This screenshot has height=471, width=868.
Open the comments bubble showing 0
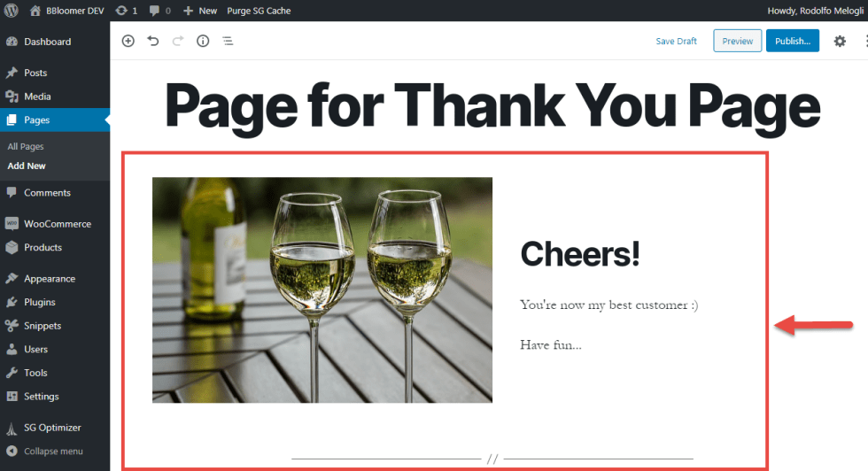160,11
